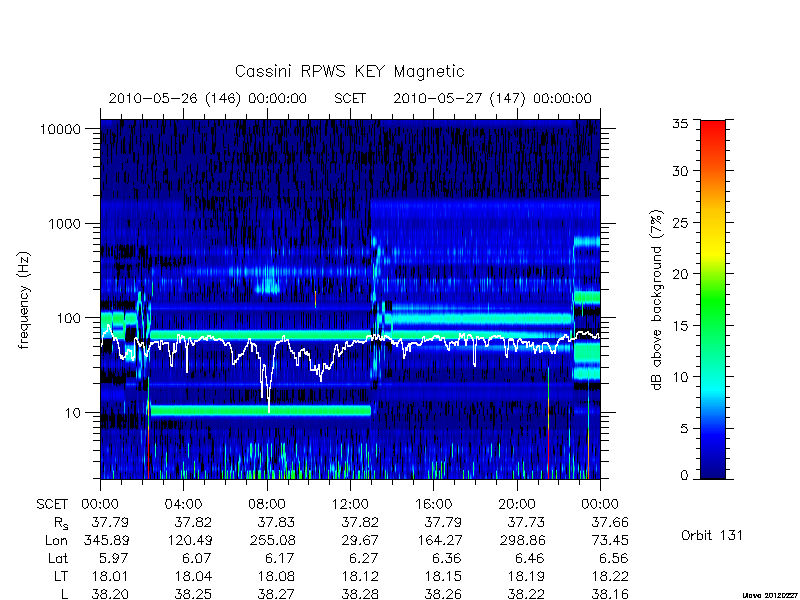Viewport: 800px width, 600px height.
Task: Click the 30 colorbar tick label
Action: tap(680, 171)
